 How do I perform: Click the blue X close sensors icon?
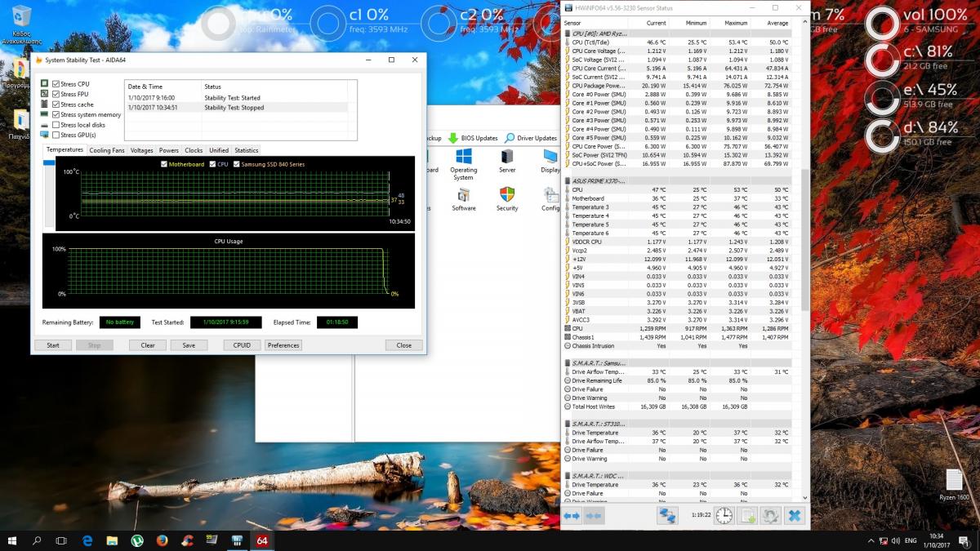click(x=794, y=516)
